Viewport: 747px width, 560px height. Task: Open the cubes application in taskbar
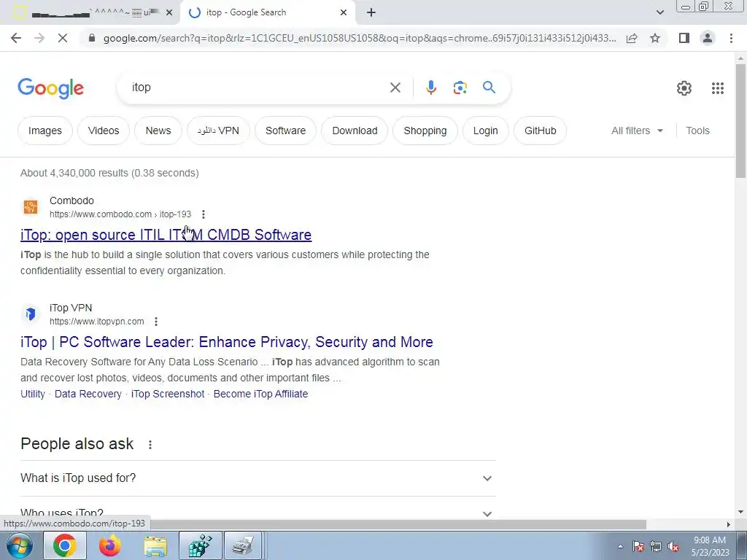pos(201,545)
